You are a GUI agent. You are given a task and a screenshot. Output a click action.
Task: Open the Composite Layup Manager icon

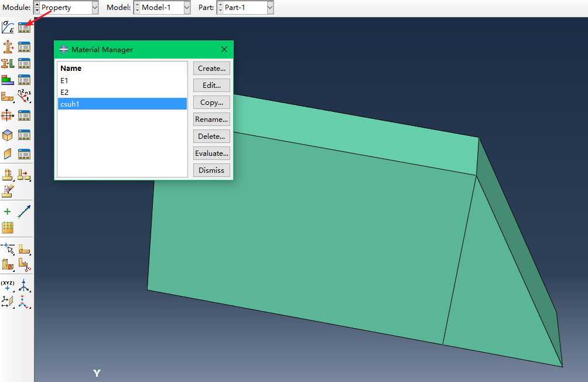click(x=24, y=80)
